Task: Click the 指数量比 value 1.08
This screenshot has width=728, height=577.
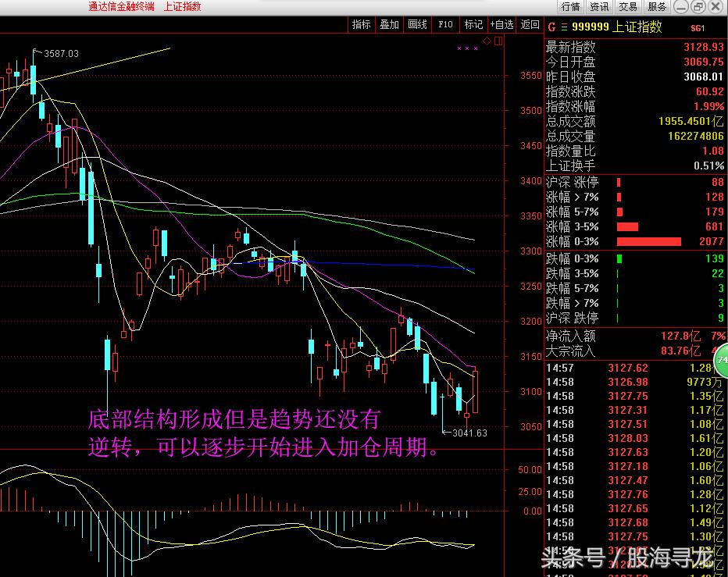Action: 713,151
